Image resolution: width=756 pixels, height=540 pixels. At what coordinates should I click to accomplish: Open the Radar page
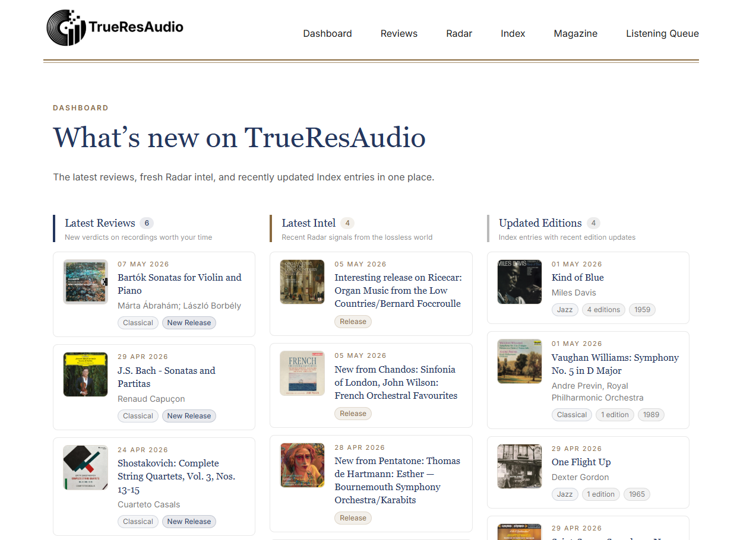459,34
